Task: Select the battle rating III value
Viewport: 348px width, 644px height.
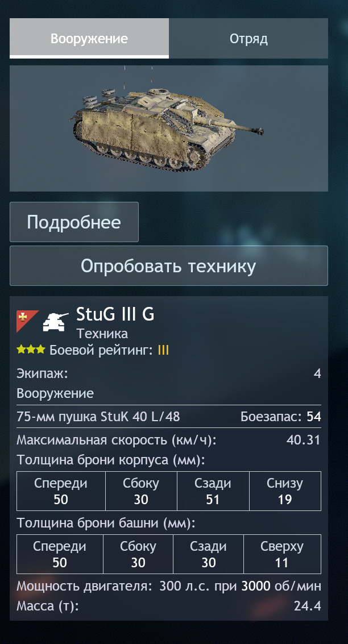Action: tap(163, 350)
